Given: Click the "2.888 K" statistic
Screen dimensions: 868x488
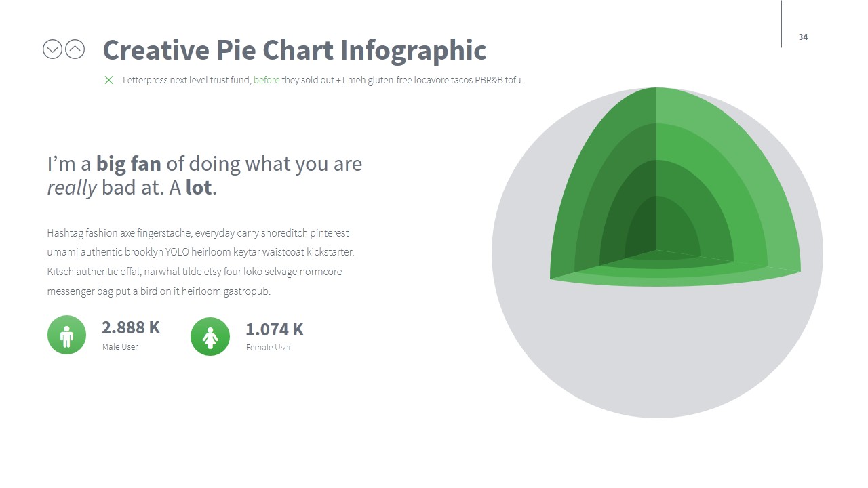Looking at the screenshot, I should [x=131, y=327].
